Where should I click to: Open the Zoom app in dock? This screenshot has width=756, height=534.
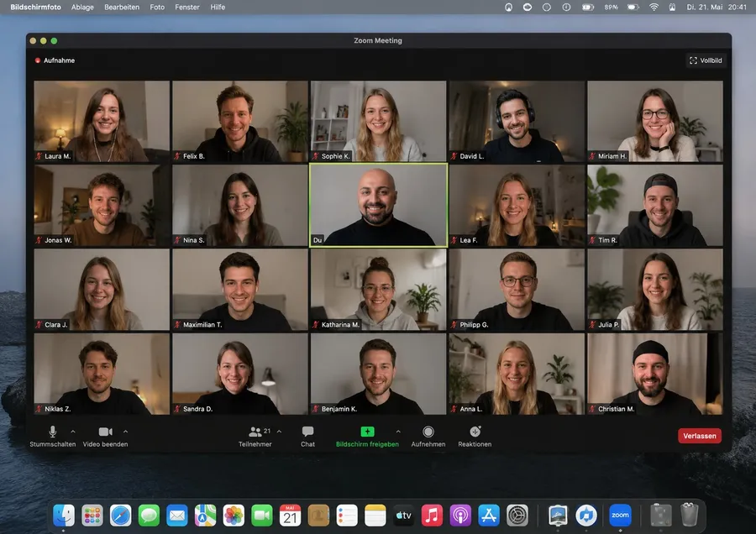620,516
